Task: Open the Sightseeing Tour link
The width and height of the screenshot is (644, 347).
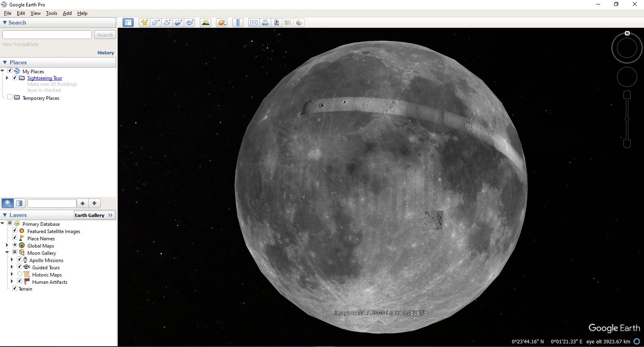Action: (45, 78)
